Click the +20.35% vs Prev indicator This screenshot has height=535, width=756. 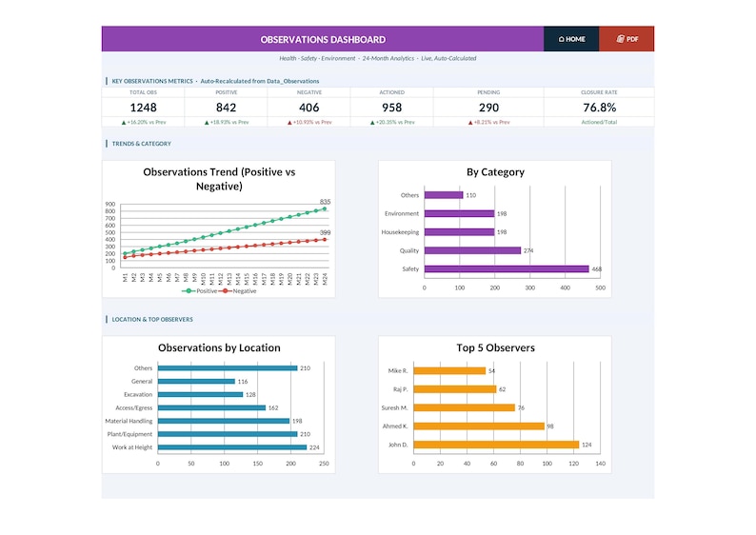click(x=392, y=123)
